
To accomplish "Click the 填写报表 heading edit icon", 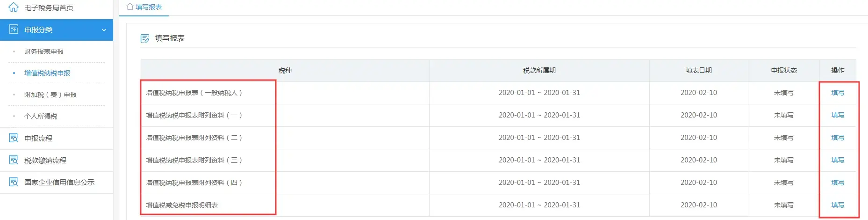I will click(x=145, y=38).
